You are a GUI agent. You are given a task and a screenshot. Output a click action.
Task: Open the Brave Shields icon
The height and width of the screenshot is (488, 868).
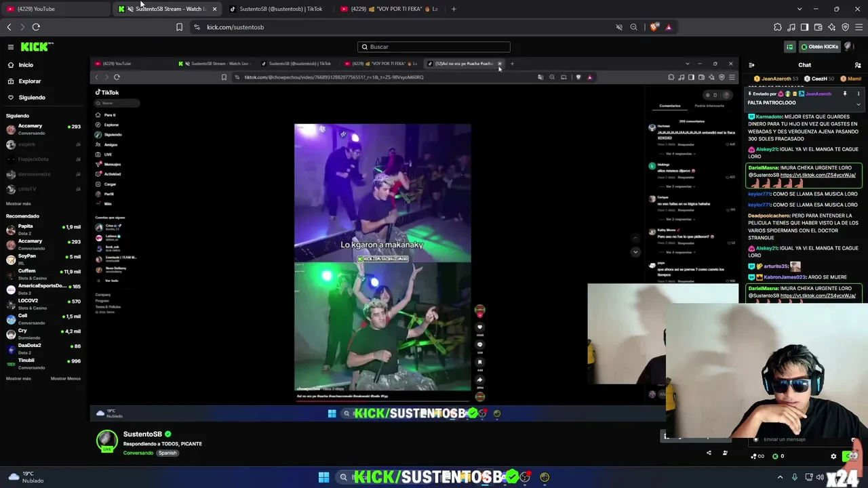654,27
